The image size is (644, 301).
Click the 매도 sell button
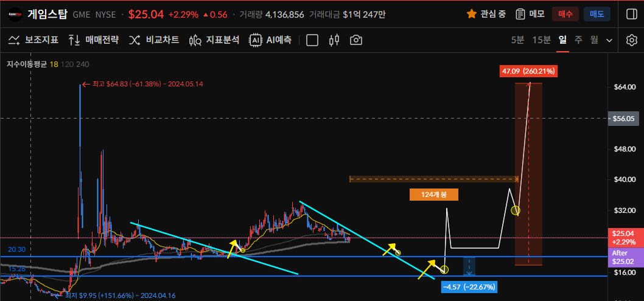tap(597, 15)
